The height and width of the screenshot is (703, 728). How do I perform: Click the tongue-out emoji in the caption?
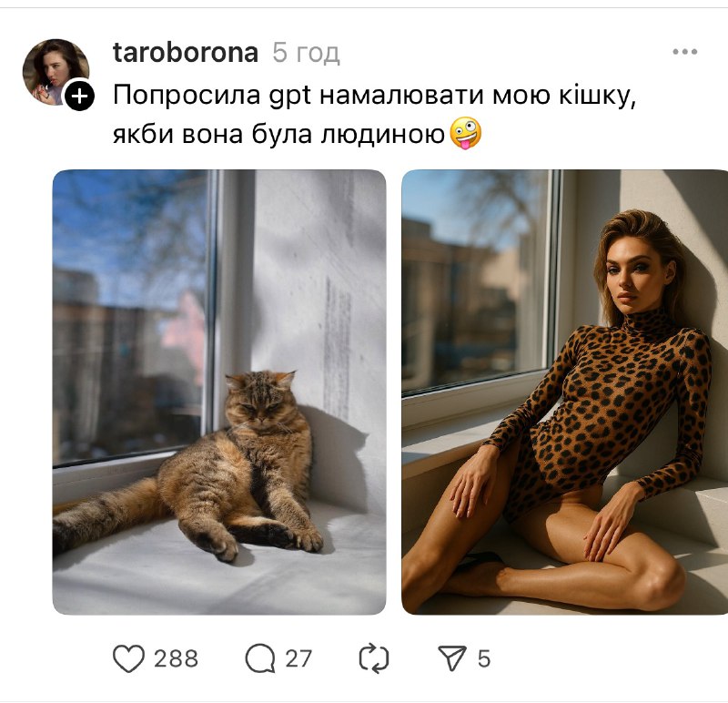[x=465, y=133]
